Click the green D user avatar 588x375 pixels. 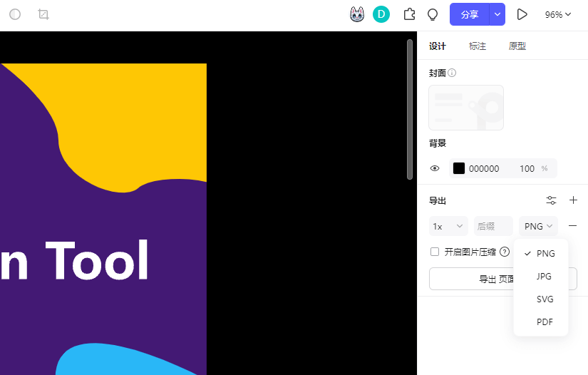(381, 15)
